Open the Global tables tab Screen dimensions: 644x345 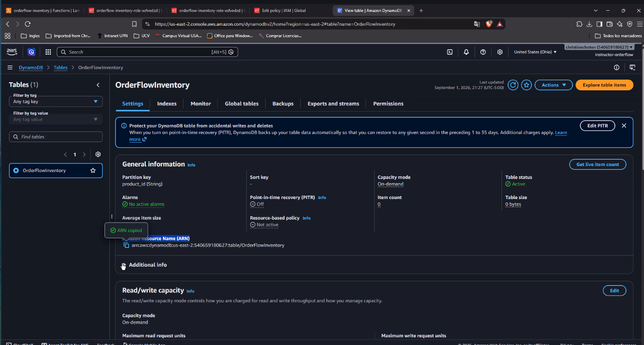[x=242, y=104]
